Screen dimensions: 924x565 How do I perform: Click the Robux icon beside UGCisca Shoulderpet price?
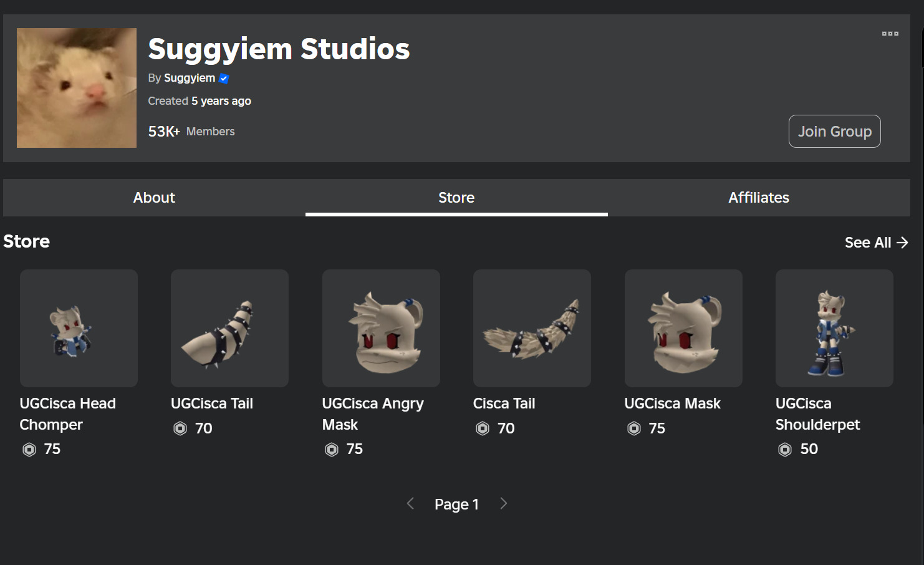(785, 449)
